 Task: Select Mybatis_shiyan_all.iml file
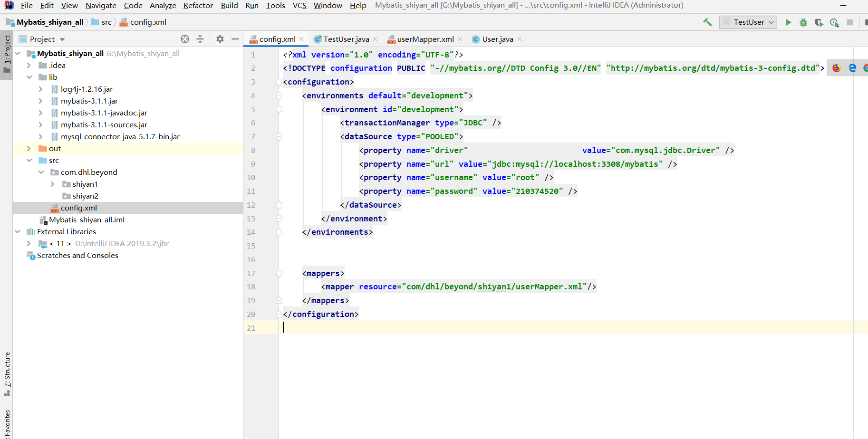(87, 219)
